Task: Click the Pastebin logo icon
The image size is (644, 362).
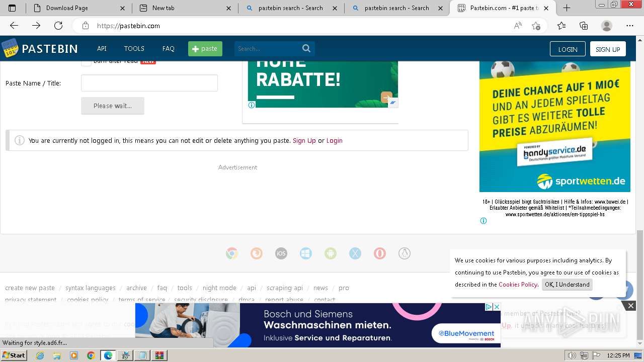Action: coord(10,48)
